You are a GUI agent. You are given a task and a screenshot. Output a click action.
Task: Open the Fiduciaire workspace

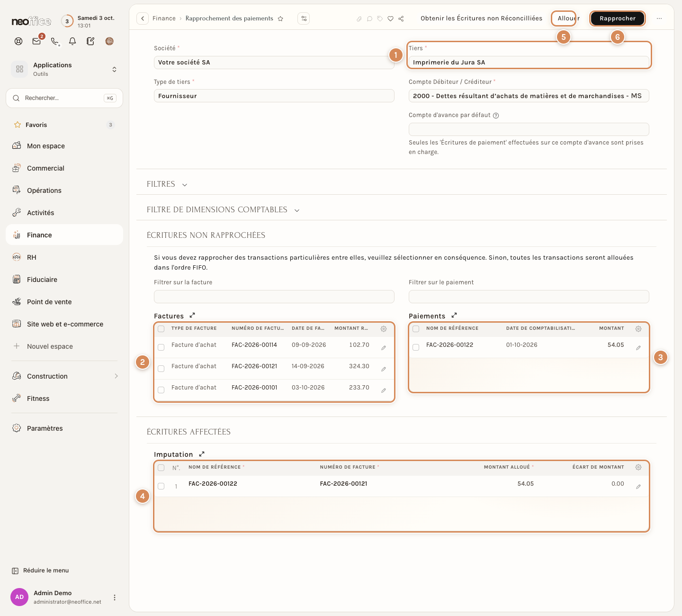point(64,280)
